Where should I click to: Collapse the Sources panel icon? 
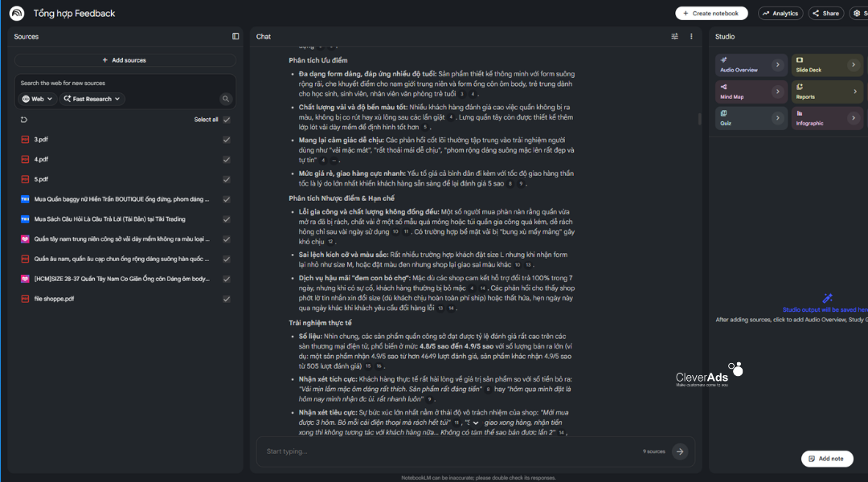point(235,36)
